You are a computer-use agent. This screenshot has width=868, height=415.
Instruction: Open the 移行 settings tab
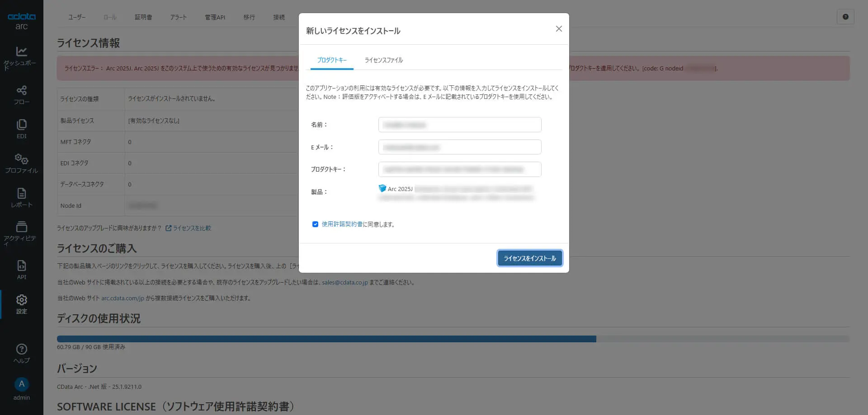click(x=249, y=17)
